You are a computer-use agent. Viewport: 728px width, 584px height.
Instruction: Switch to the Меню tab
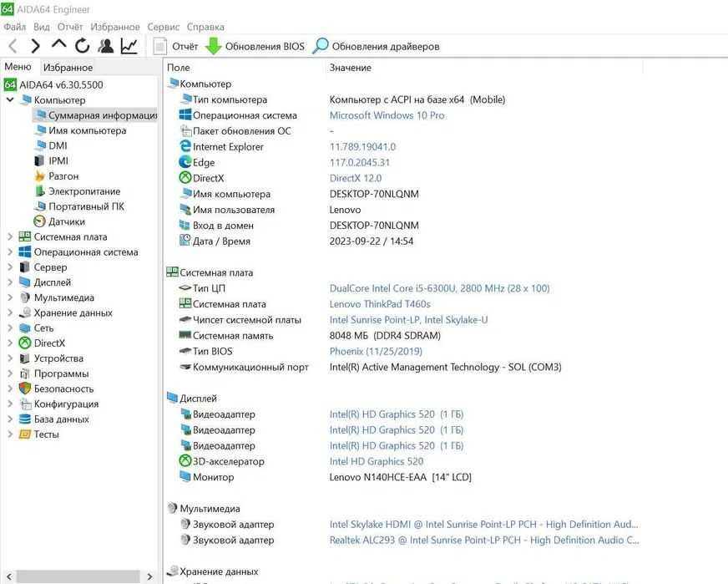coord(18,67)
